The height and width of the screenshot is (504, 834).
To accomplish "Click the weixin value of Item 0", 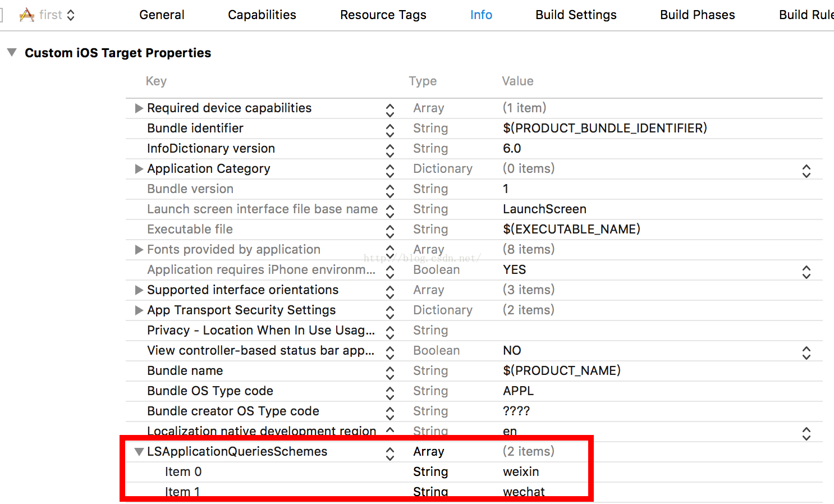I will 521,472.
